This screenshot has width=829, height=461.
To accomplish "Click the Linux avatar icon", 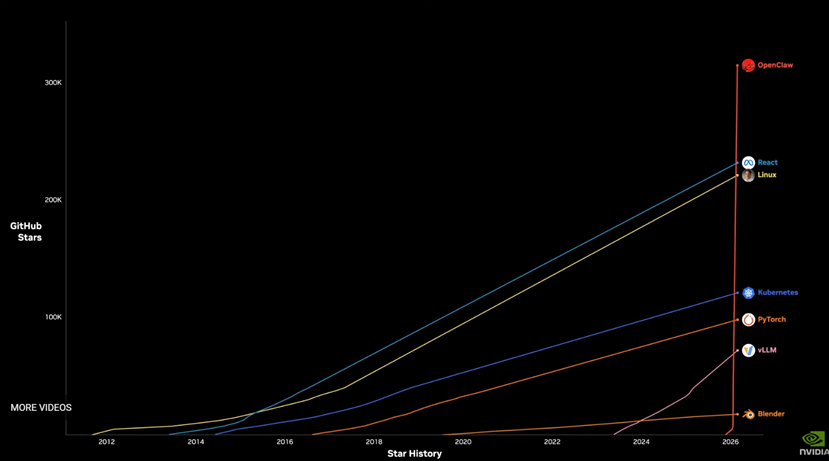I will [x=748, y=175].
